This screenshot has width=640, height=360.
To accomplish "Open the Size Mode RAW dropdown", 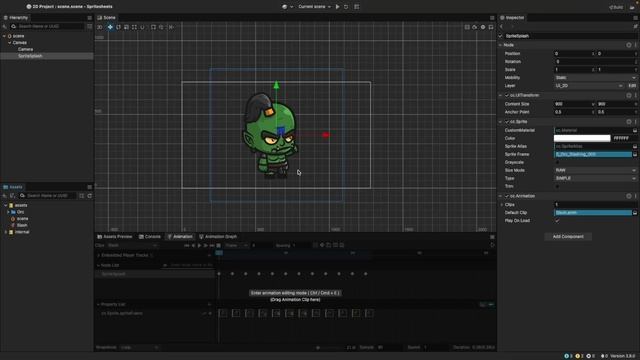I will 595,170.
